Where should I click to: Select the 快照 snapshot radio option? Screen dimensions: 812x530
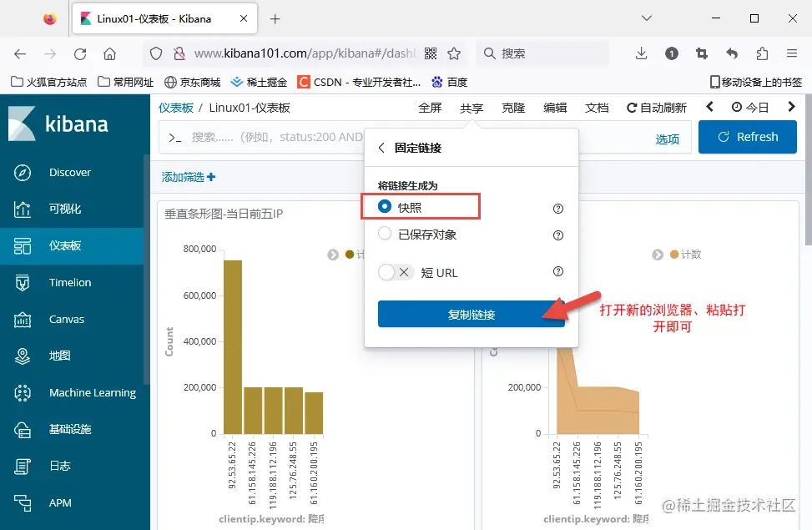coord(385,207)
